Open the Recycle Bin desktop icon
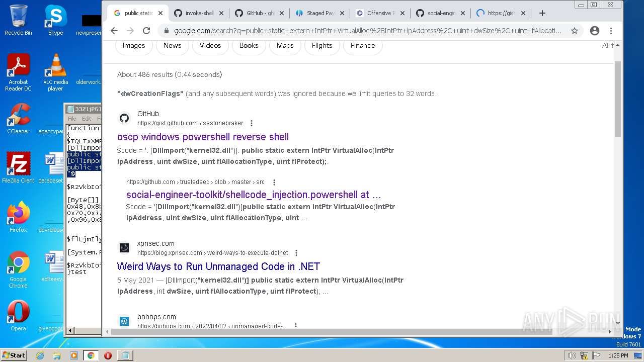This screenshot has height=362, width=644. pyautogui.click(x=18, y=20)
